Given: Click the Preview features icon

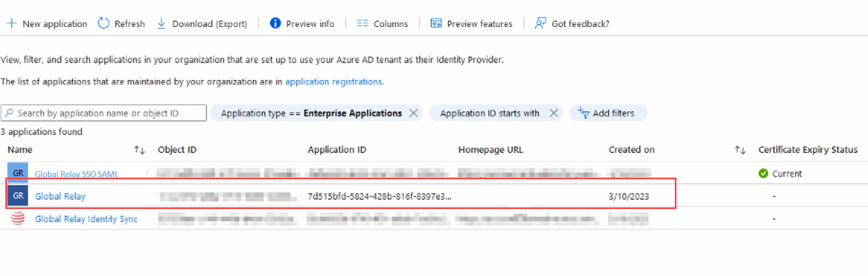Looking at the screenshot, I should point(436,23).
